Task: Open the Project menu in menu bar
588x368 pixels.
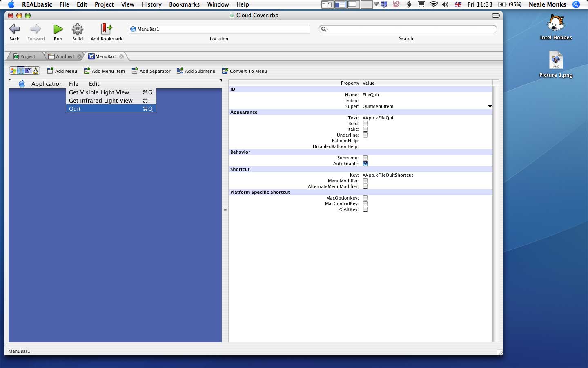Action: tap(104, 4)
